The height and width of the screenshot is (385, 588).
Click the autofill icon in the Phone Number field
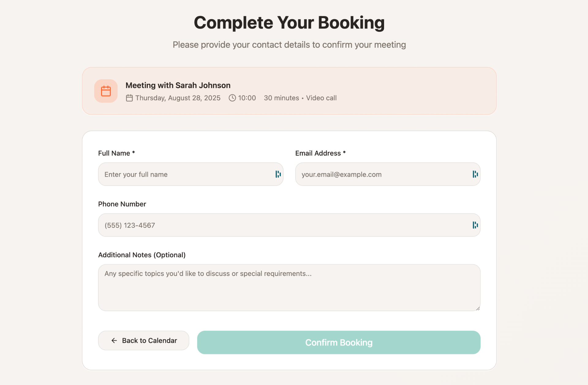point(475,225)
